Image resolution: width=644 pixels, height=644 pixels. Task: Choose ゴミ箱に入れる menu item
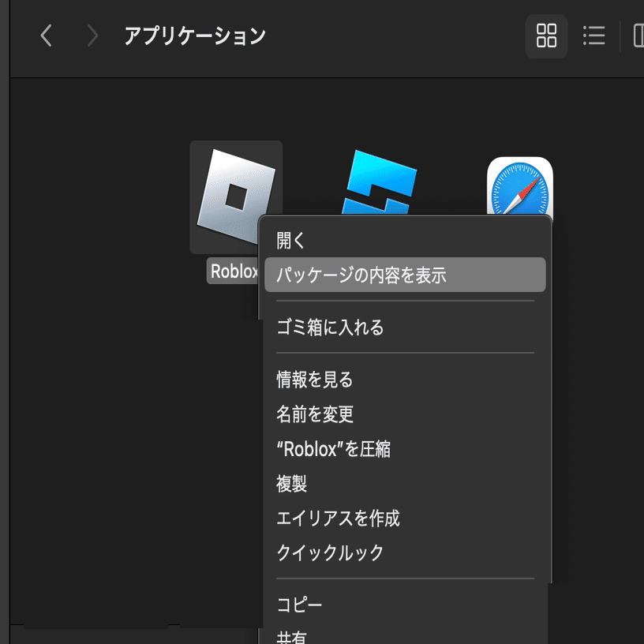pos(405,328)
